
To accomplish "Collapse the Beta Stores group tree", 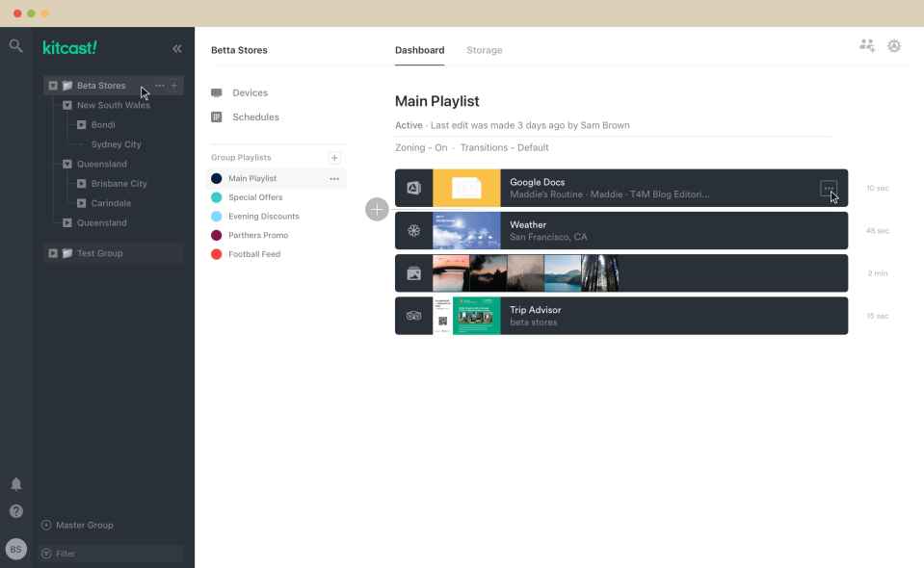I will pyautogui.click(x=53, y=86).
